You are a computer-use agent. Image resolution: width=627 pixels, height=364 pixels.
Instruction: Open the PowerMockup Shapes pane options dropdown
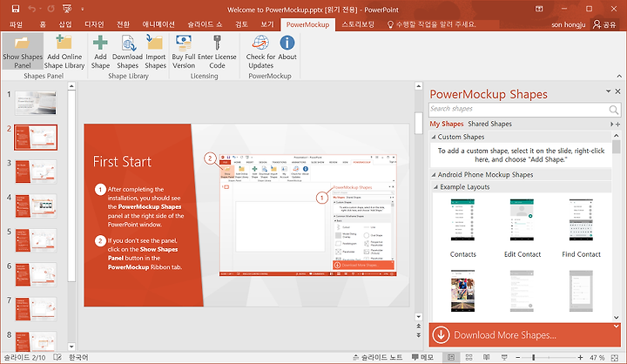[x=608, y=91]
